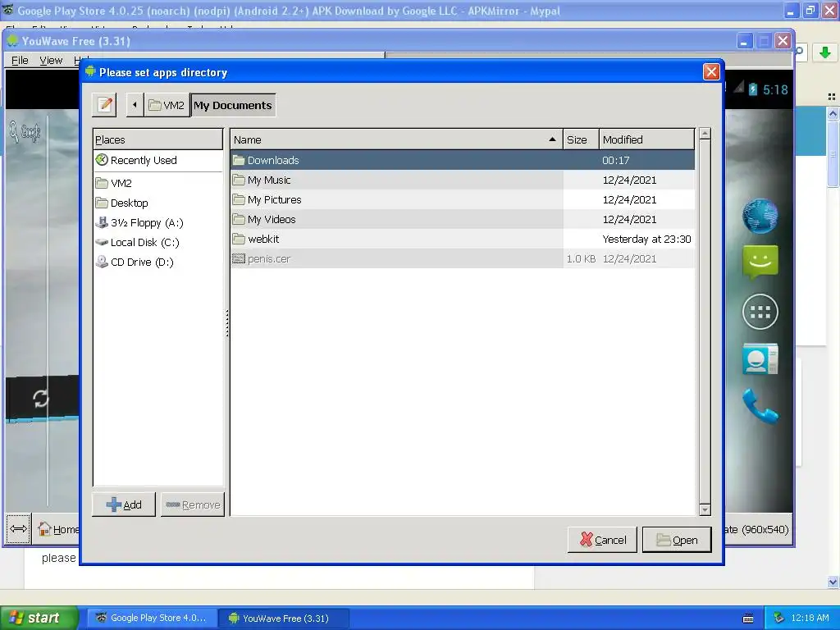Click the Android battery status icon

pos(753,89)
